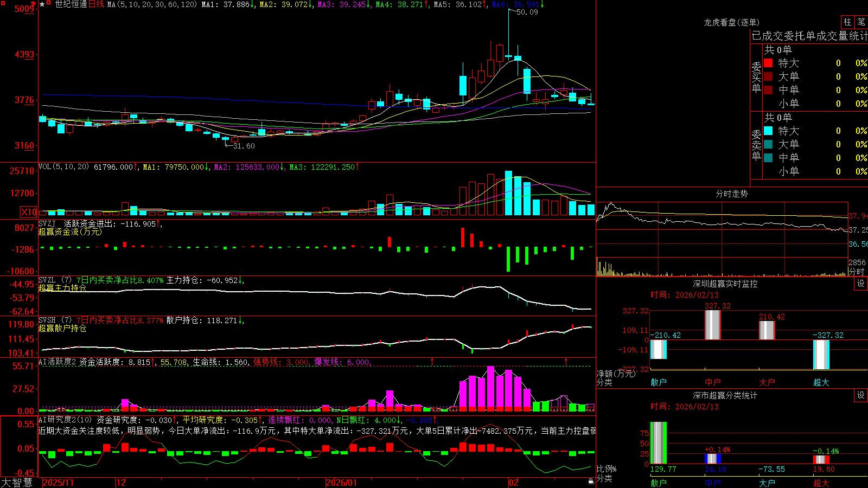This screenshot has width=868, height=488.
Task: Switch view to 笔 tick mode
Action: 861,22
